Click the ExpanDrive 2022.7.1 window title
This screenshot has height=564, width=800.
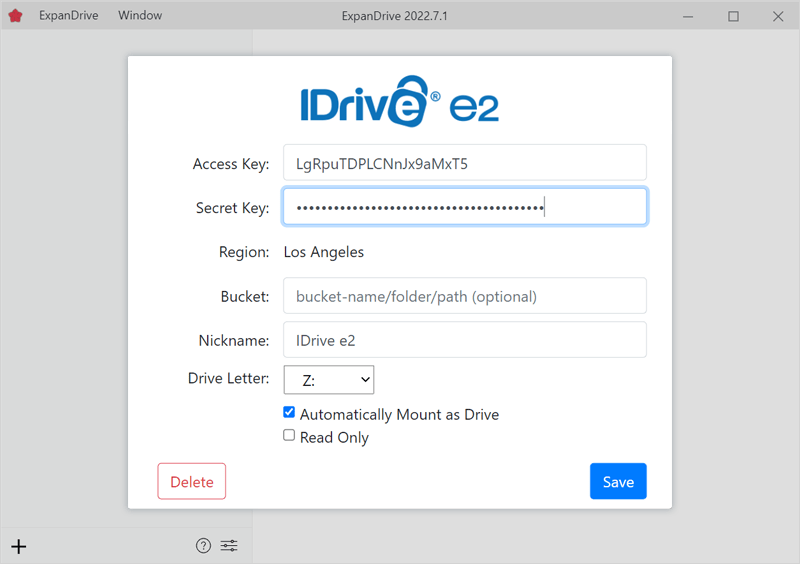[x=394, y=16]
